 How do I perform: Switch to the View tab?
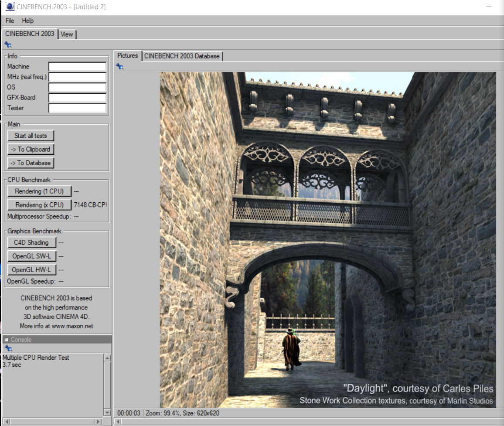pos(67,34)
